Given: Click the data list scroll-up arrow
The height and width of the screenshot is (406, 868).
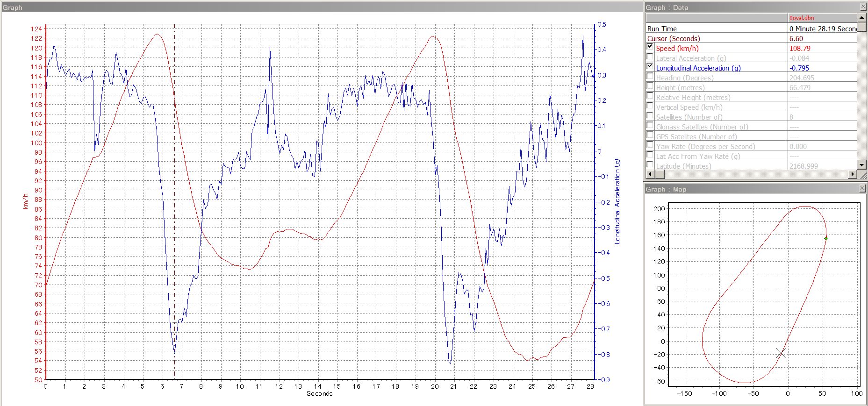Looking at the screenshot, I should (x=862, y=18).
